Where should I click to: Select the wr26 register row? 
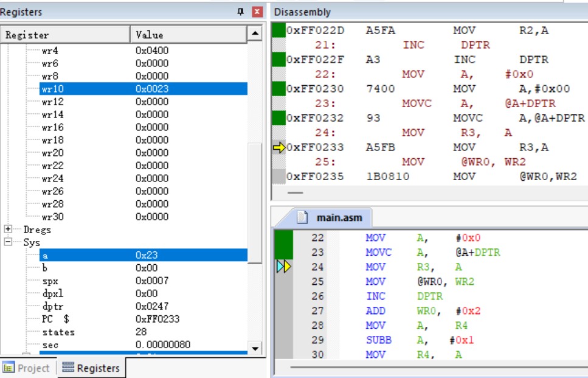click(144, 191)
